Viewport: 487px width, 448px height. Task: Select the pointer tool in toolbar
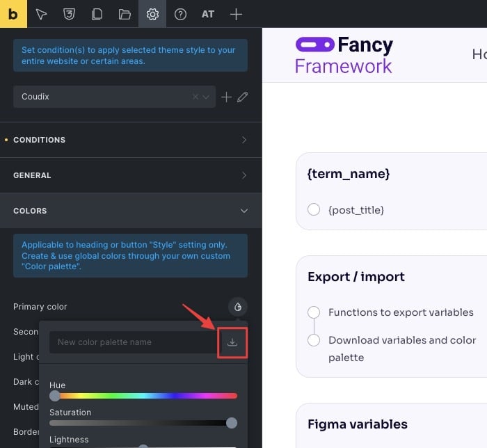[41, 15]
